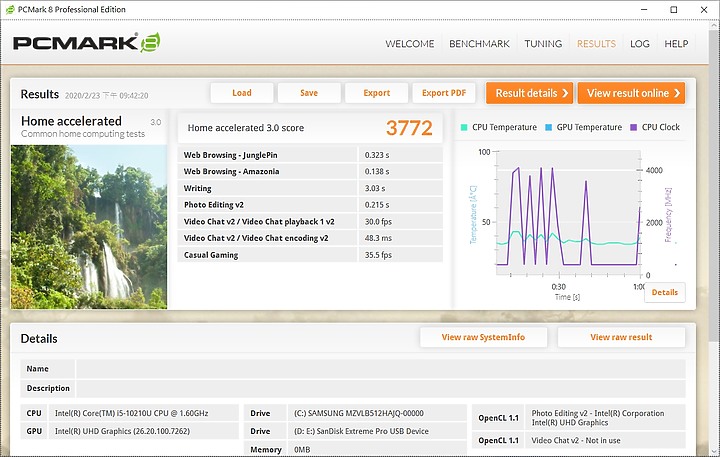Viewport: 720px width, 457px height.
Task: Select the Casual Gaming row
Action: pyautogui.click(x=310, y=255)
